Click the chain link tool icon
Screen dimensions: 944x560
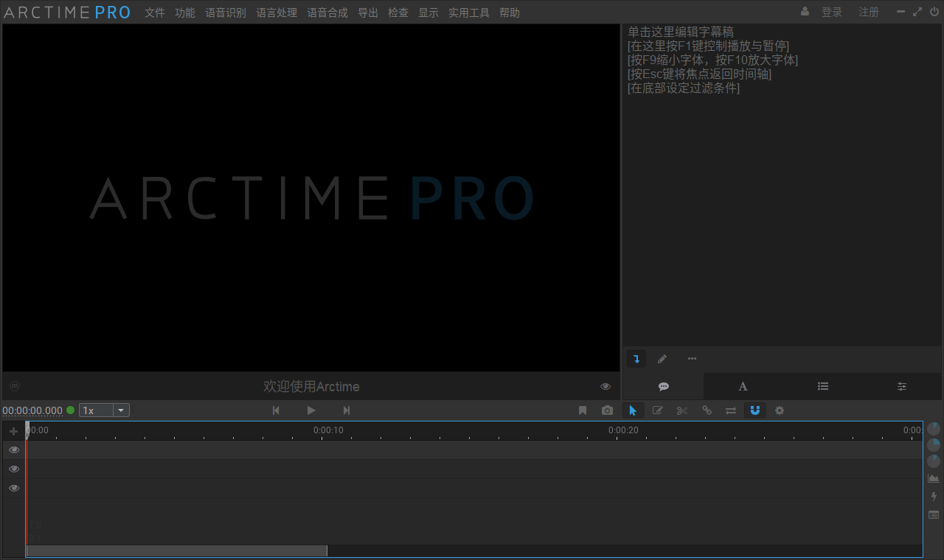click(x=707, y=410)
